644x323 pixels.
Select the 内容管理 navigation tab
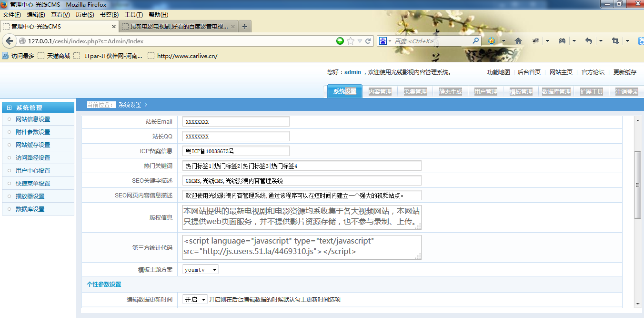click(380, 92)
